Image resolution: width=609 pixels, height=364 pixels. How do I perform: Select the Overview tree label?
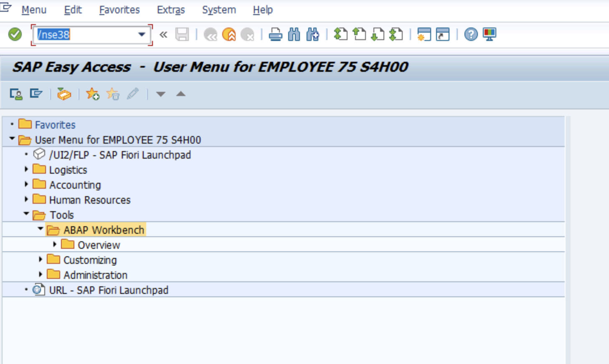[99, 245]
